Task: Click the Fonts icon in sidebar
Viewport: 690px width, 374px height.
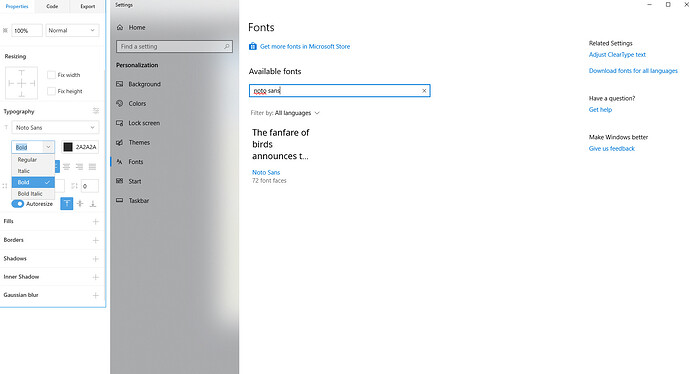Action: (x=119, y=161)
